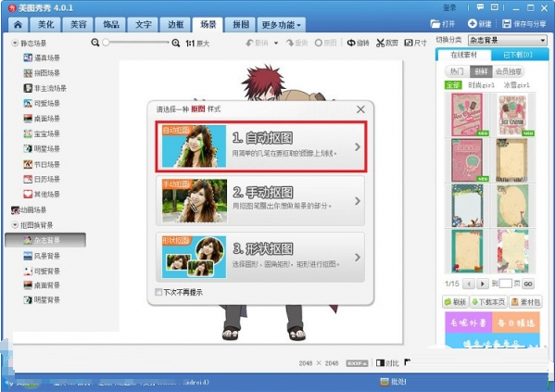This screenshot has height=392, width=555.
Task: Switch to the 边框 tab
Action: click(175, 24)
